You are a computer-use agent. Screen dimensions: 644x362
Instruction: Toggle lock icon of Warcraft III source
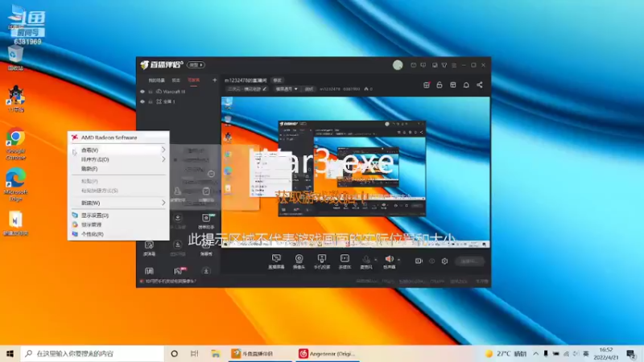[151, 92]
